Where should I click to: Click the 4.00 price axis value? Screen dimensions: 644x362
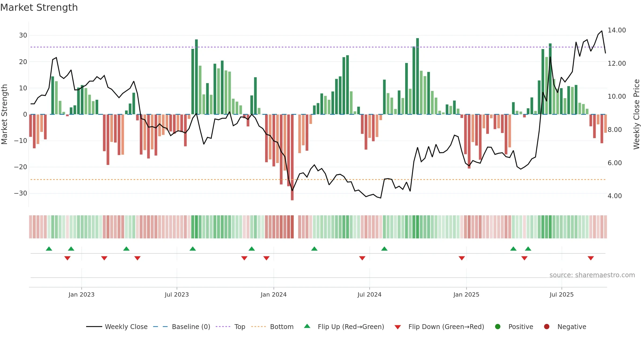point(615,196)
